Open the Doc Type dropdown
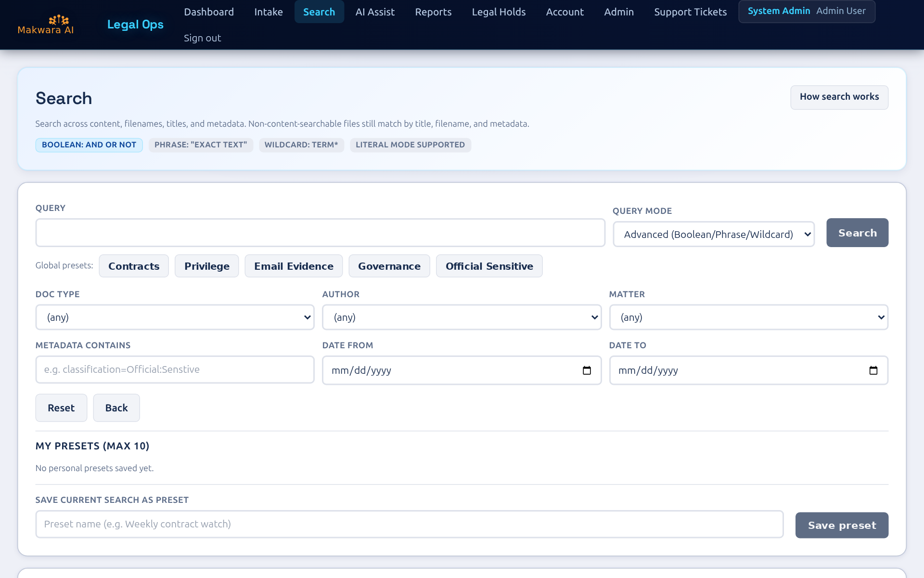The width and height of the screenshot is (924, 578). pos(175,317)
